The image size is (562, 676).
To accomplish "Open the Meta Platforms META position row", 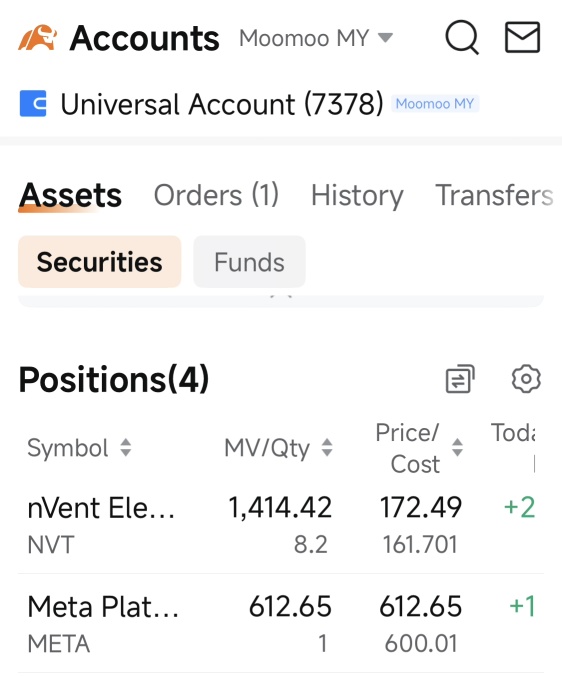I will pos(281,624).
